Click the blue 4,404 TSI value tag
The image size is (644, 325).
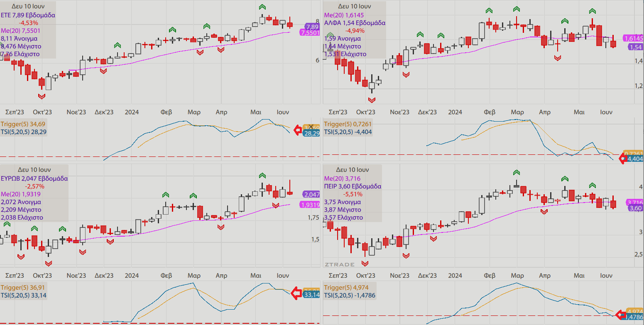coord(635,159)
